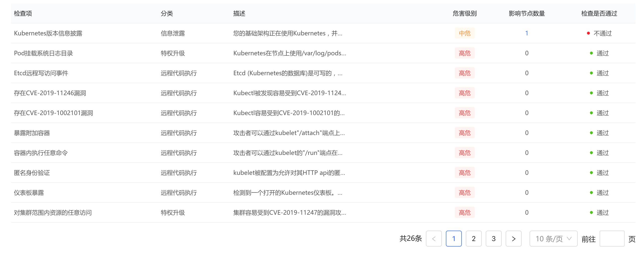Select Kubernetes版本信息披露 check item
This screenshot has width=644, height=260.
point(48,33)
